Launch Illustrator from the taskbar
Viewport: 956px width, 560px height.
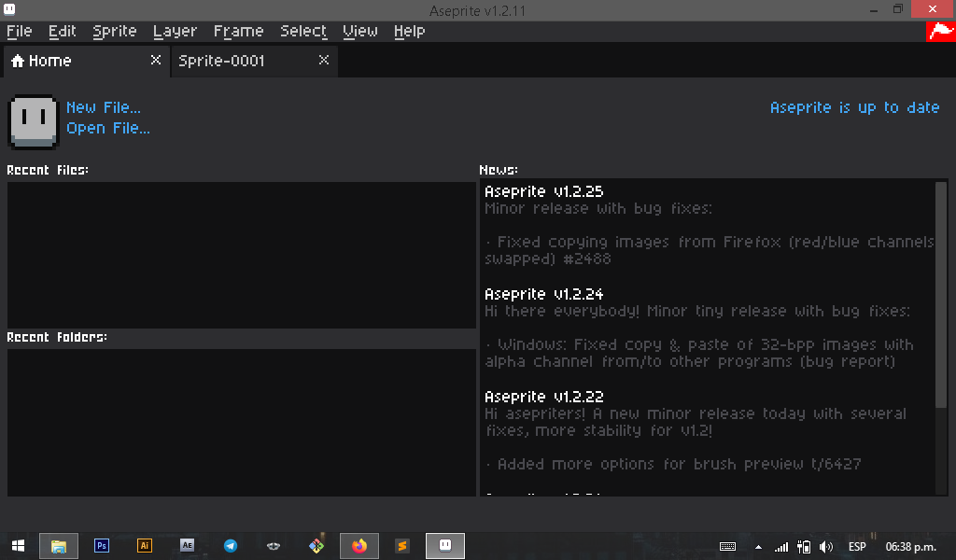pyautogui.click(x=145, y=546)
